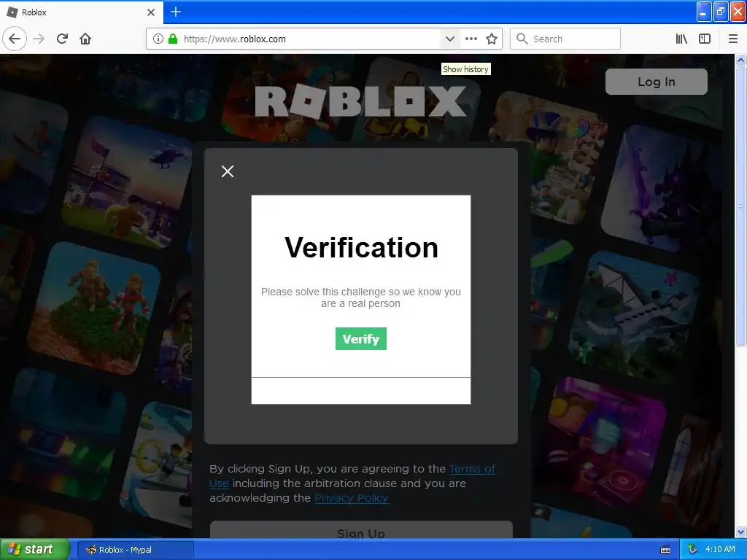Show site information icon in address bar
Image resolution: width=747 pixels, height=560 pixels.
point(158,39)
